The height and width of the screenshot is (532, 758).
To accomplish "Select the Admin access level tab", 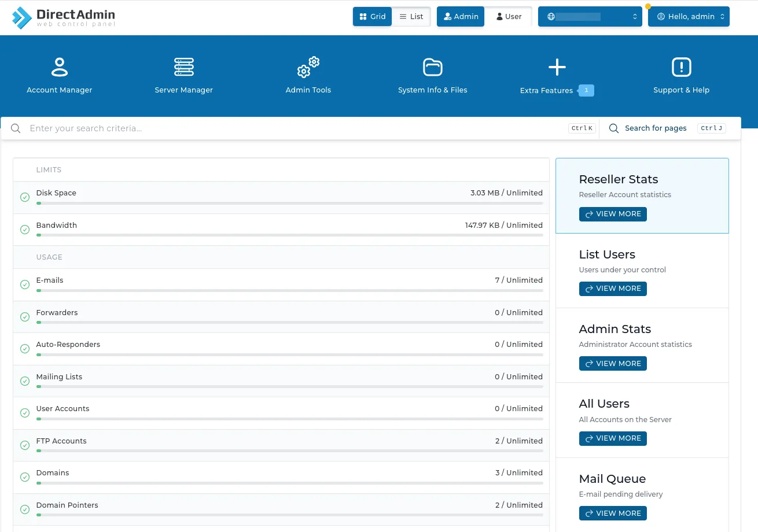I will click(x=461, y=17).
